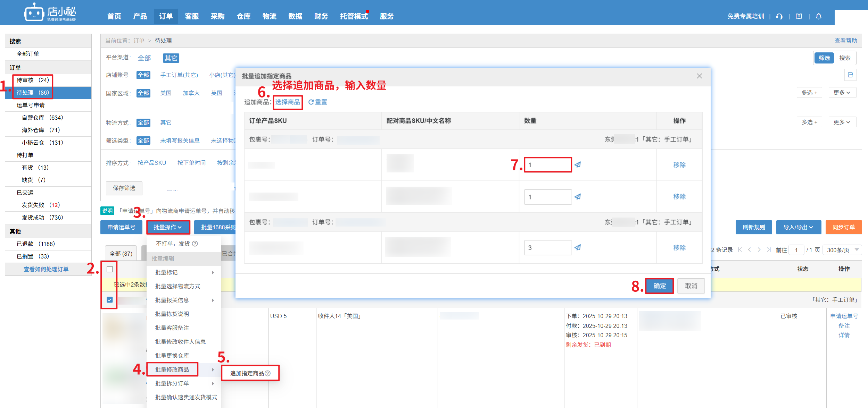Click the collapse filter panel icon

coord(850,75)
